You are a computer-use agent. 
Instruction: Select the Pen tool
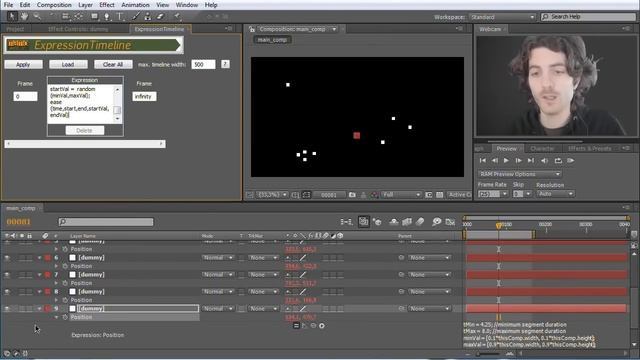(x=107, y=16)
